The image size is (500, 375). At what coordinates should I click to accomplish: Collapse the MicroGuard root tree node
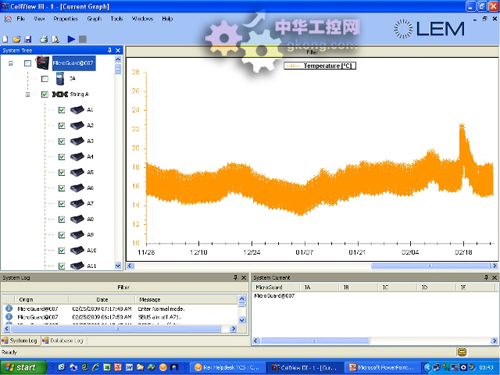(x=11, y=63)
